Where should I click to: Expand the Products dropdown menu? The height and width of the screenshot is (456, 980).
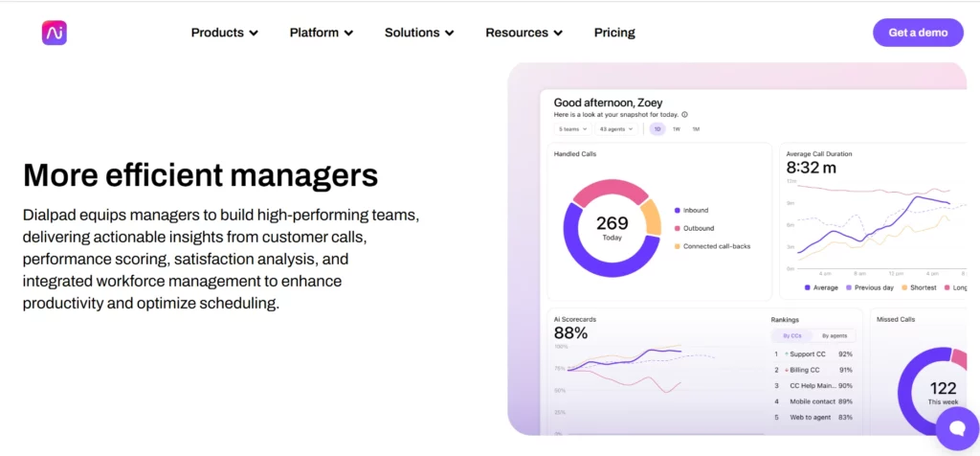click(x=224, y=33)
